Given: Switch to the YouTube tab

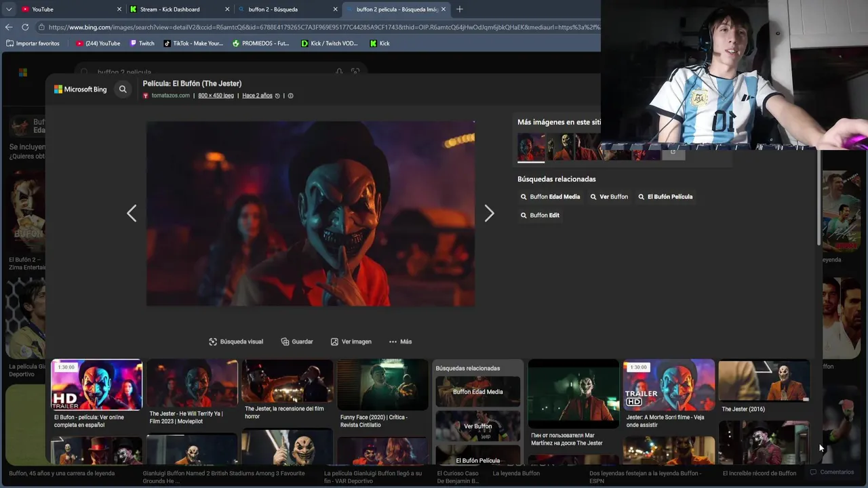Looking at the screenshot, I should point(71,9).
